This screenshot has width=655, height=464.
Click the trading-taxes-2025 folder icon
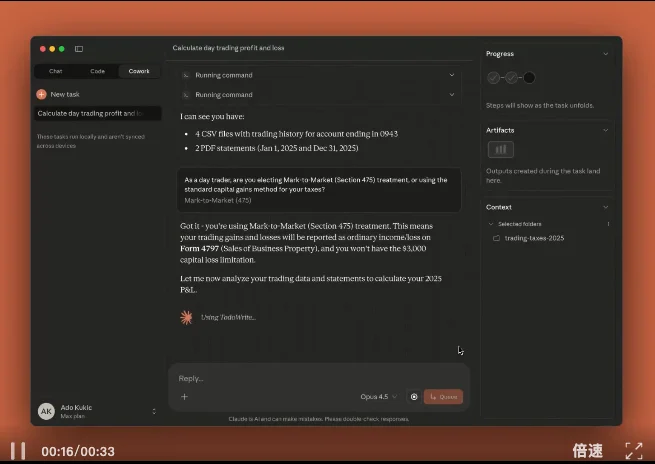(497, 238)
